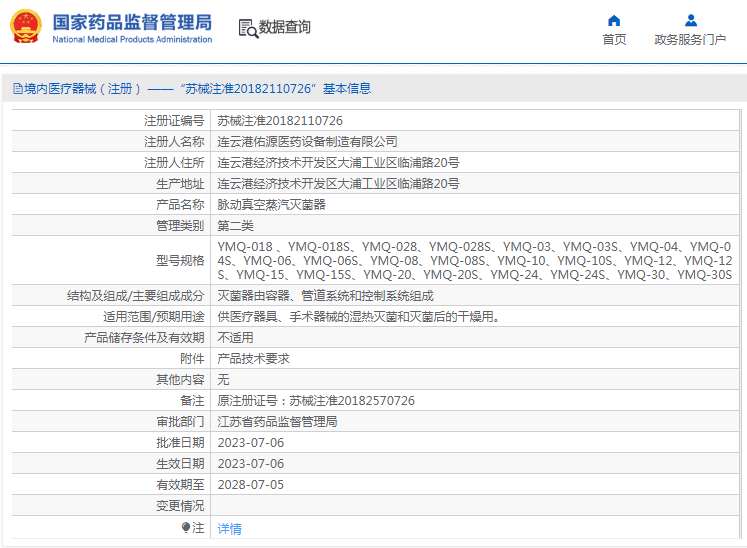
Task: Click the 产品储存条件及有效期 label
Action: pos(144,338)
